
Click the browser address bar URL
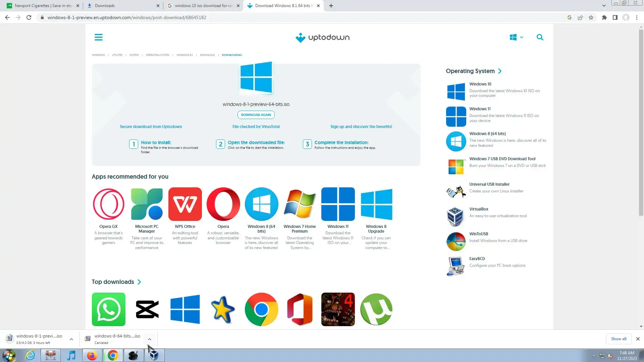coord(127,17)
